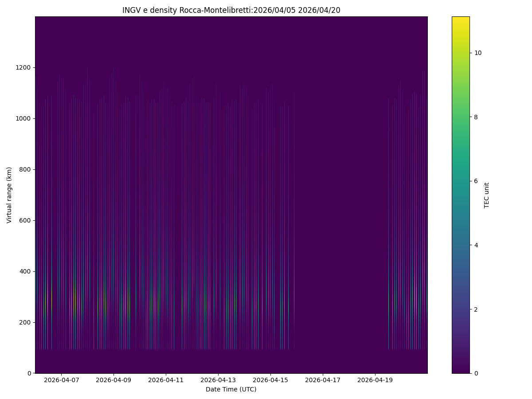This screenshot has height=399, width=532.
Task: Click the 'Virtual range (km)' y-axis label
Action: pyautogui.click(x=9, y=195)
